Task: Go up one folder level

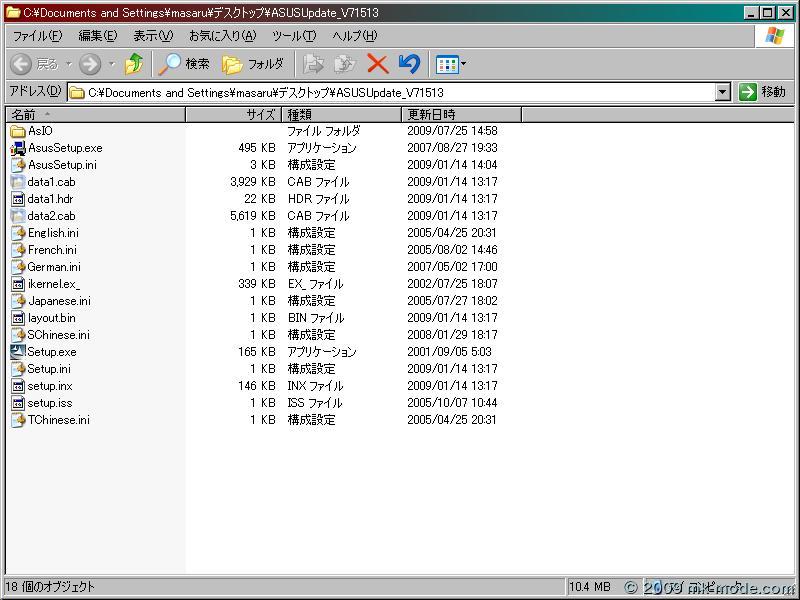Action: [x=133, y=63]
